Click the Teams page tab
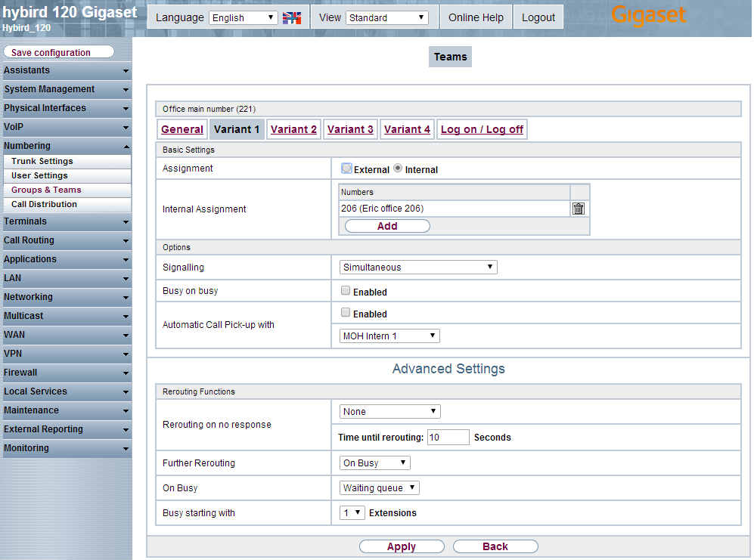Screen dimensions: 754x560 click(x=450, y=57)
